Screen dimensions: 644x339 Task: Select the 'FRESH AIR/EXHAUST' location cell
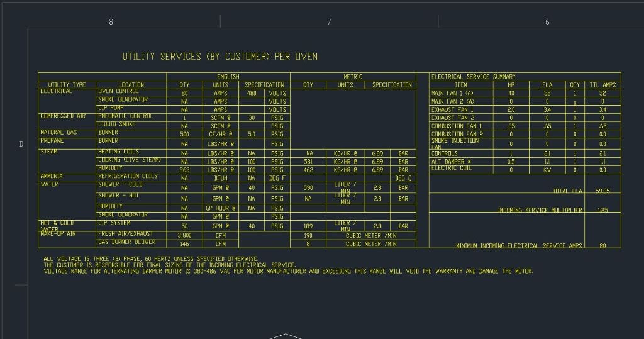tap(125, 234)
